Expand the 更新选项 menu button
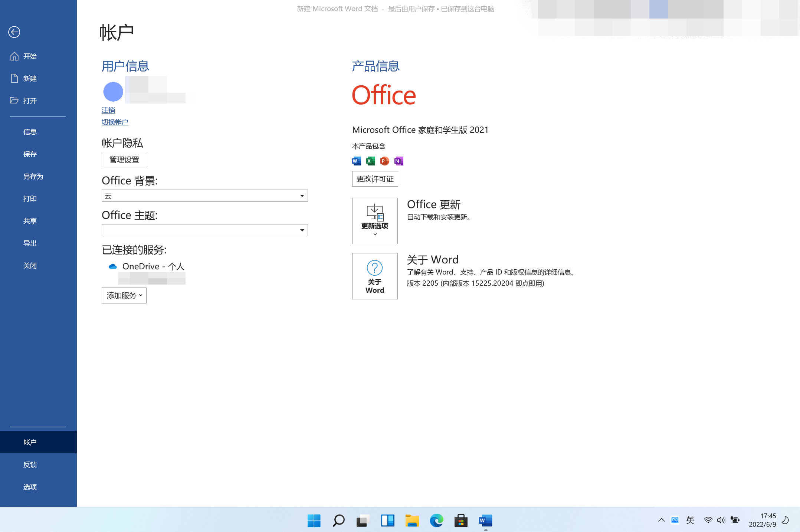Screen dimensions: 800x532 pos(375,221)
